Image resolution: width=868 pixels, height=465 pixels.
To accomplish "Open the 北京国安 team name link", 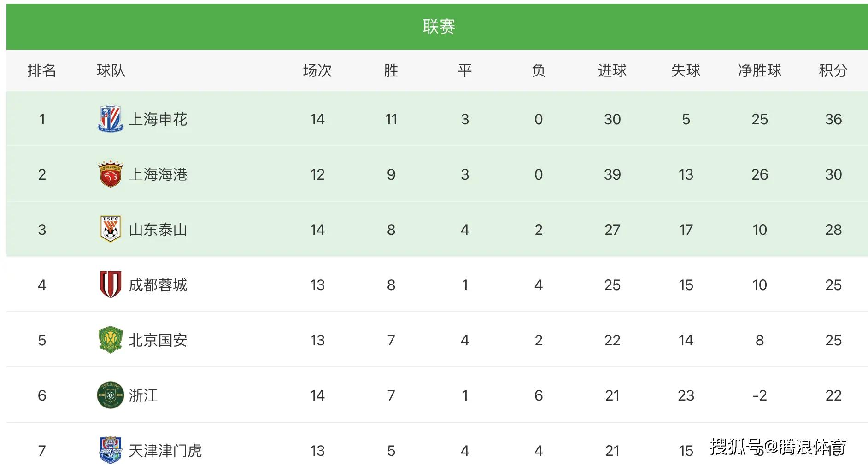I will click(158, 340).
